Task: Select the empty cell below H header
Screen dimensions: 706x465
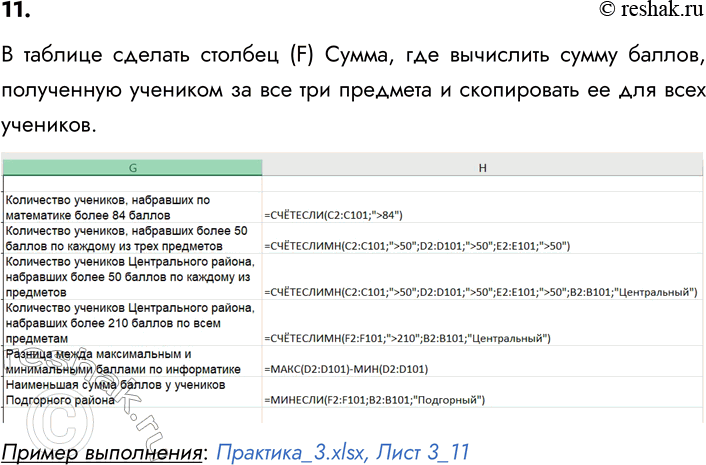Action: (x=482, y=184)
